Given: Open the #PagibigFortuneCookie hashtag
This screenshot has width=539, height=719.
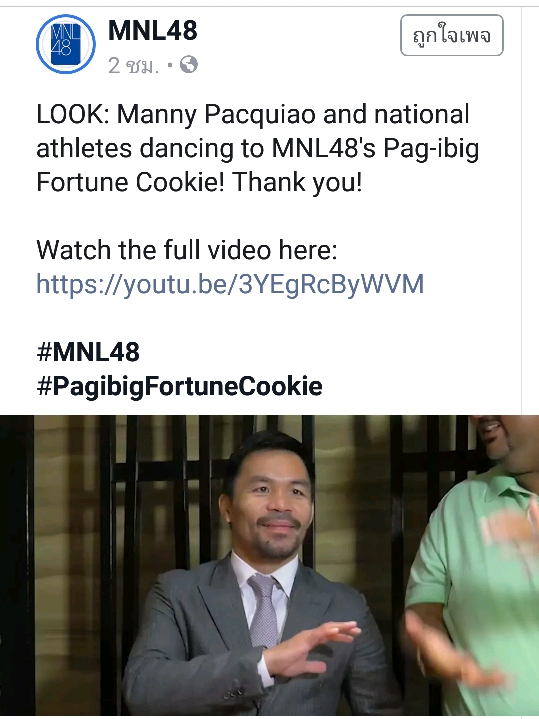Looking at the screenshot, I should 179,386.
